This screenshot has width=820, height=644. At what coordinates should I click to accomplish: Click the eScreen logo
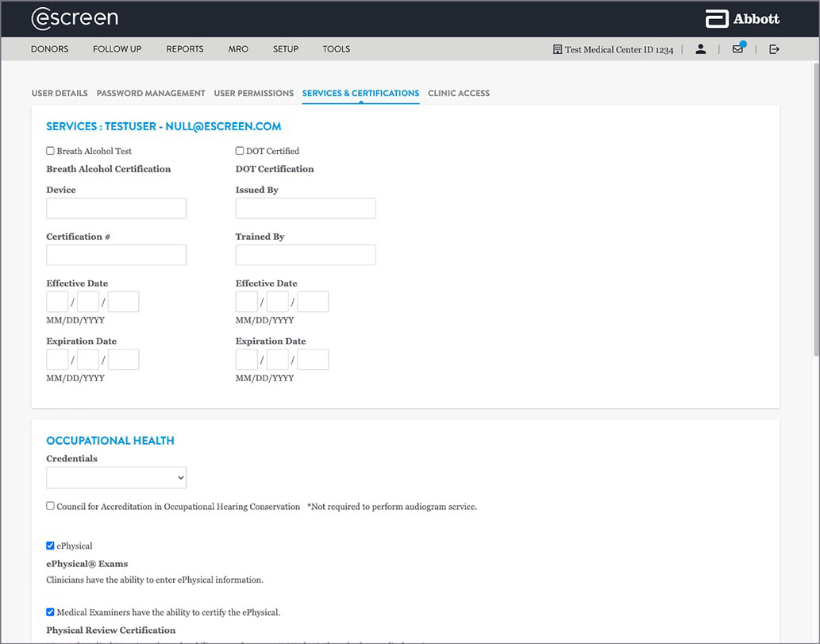coord(75,18)
